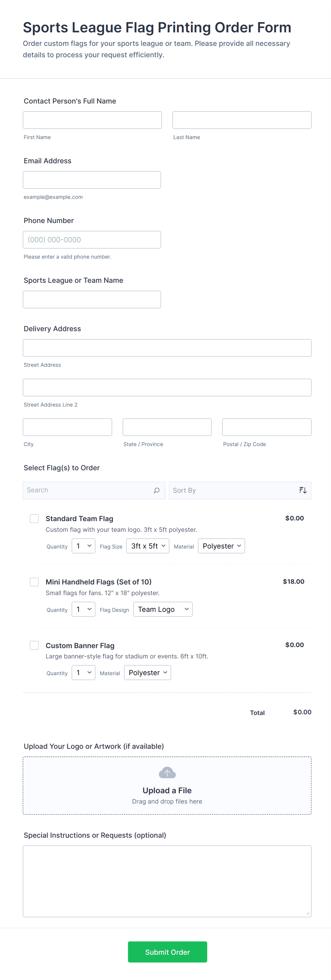Select the Mini Handheld Flags checkbox
Image resolution: width=331 pixels, height=980 pixels.
point(34,582)
